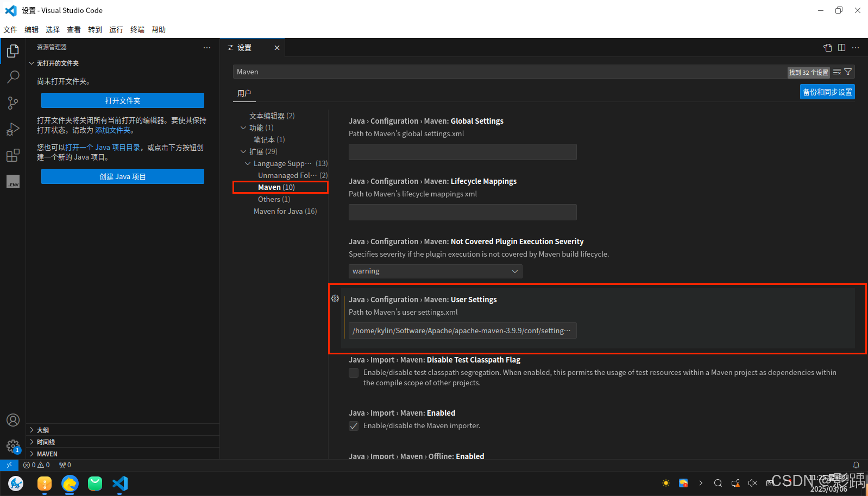The width and height of the screenshot is (868, 496).
Task: Open the 帮助 menu
Action: tap(159, 30)
